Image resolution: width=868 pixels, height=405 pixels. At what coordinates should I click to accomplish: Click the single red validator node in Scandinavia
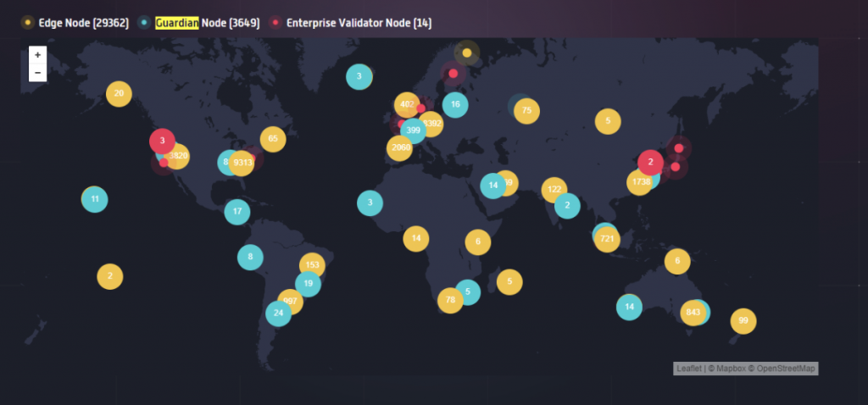point(453,73)
